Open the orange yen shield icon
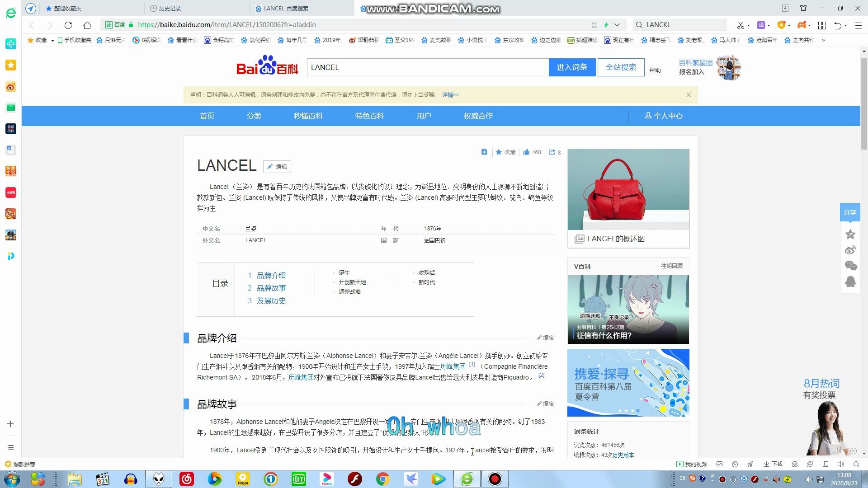The width and height of the screenshot is (868, 488). [x=781, y=25]
